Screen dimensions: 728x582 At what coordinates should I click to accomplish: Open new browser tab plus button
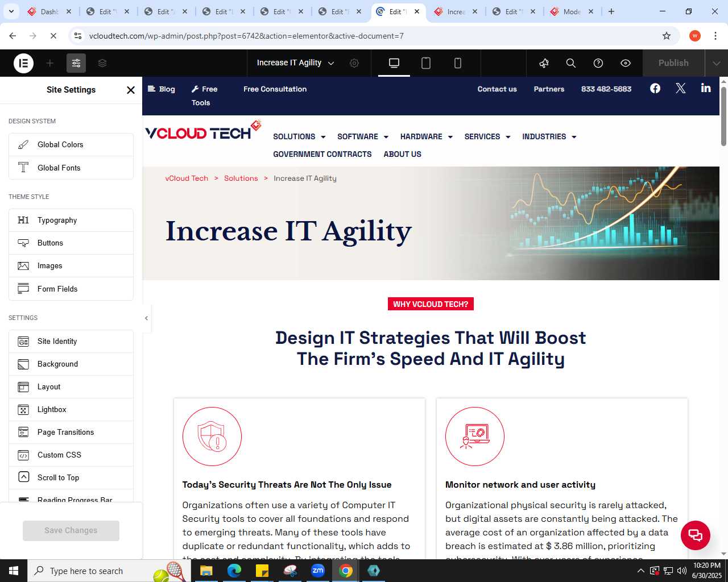[611, 11]
